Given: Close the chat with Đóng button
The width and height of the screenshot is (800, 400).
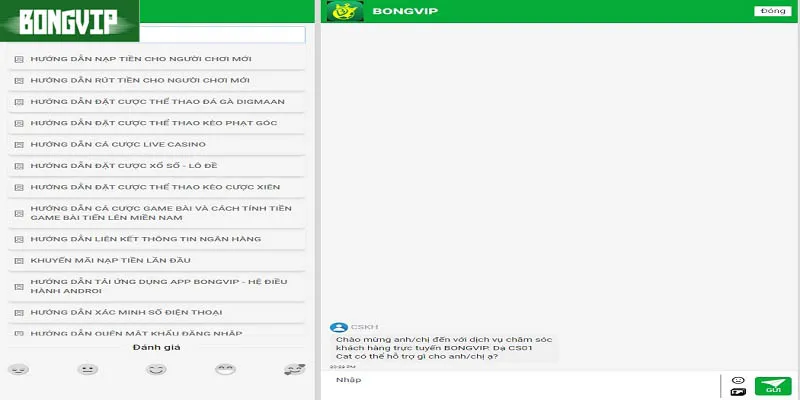Looking at the screenshot, I should tap(772, 11).
